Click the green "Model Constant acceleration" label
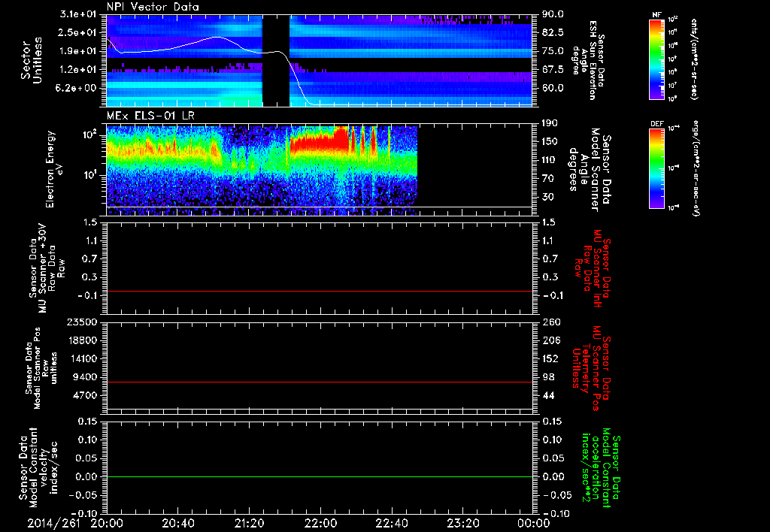Screen dimensions: 770x532 tap(600, 469)
